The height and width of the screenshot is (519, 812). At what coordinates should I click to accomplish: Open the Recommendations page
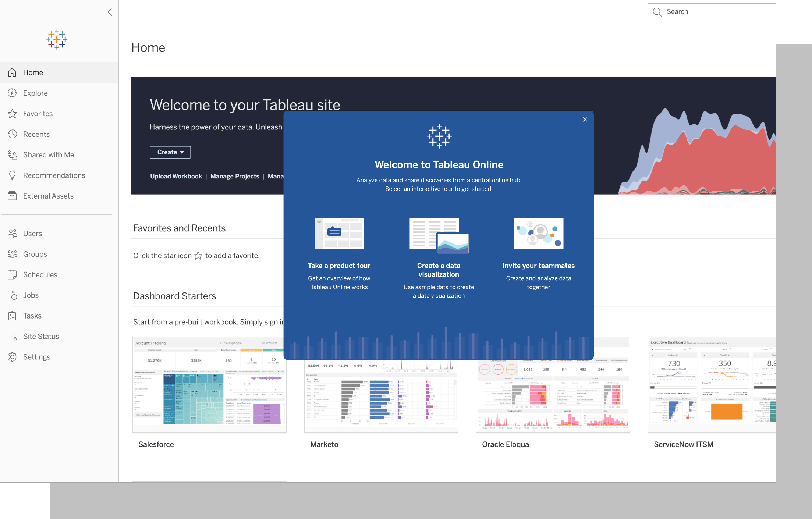[x=54, y=175]
